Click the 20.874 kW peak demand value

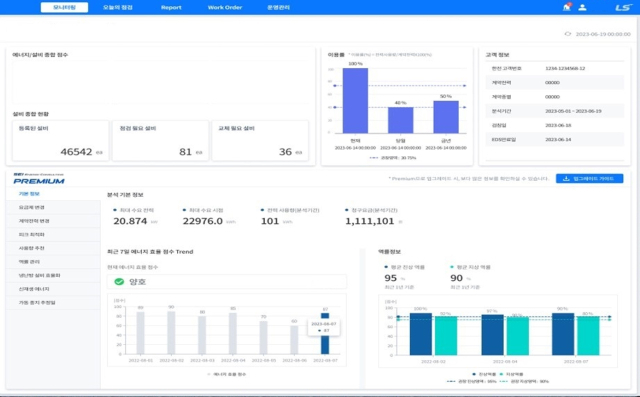coord(130,221)
